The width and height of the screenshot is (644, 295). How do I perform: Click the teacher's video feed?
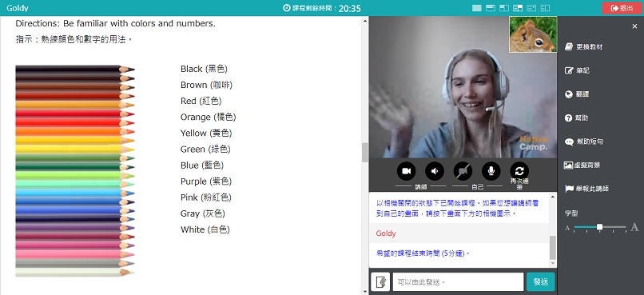coord(463,87)
